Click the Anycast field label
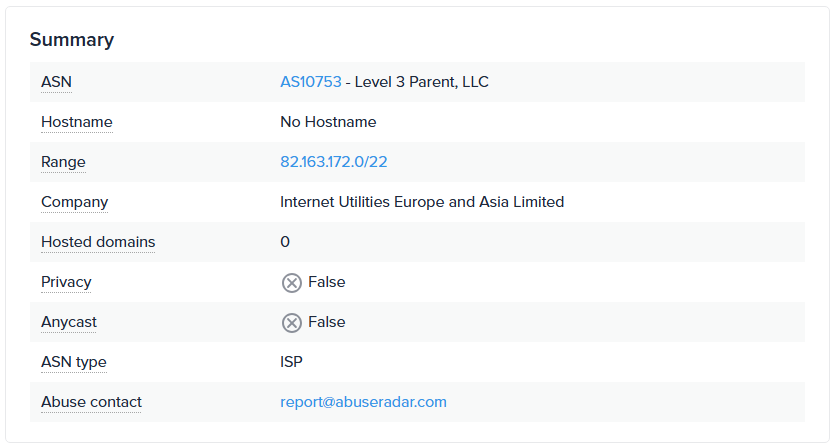Screen dimensions: 836x448 pos(69,322)
